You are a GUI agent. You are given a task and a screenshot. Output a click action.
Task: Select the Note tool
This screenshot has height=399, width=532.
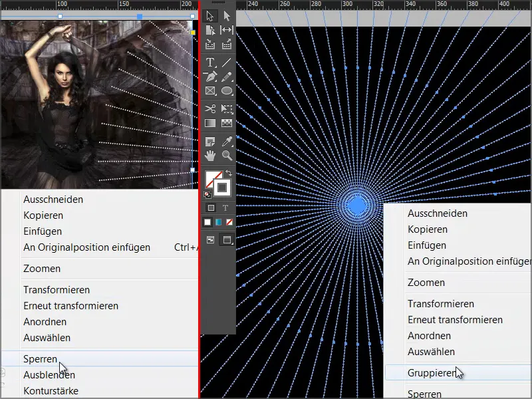click(x=210, y=141)
